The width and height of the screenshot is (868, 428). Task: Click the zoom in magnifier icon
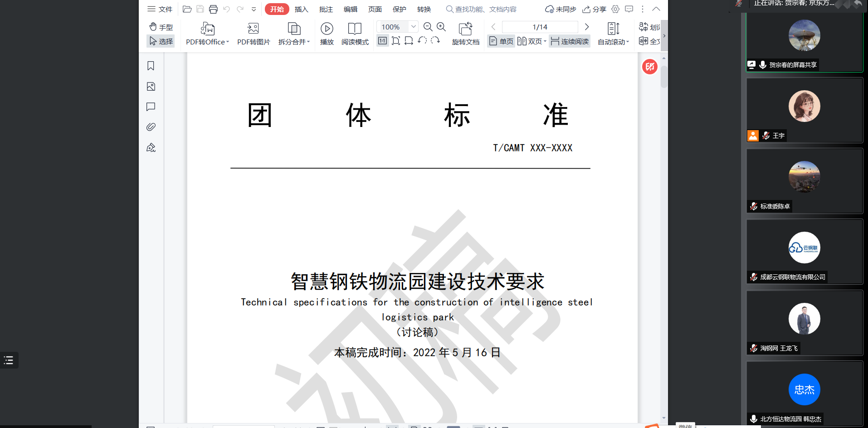[441, 27]
